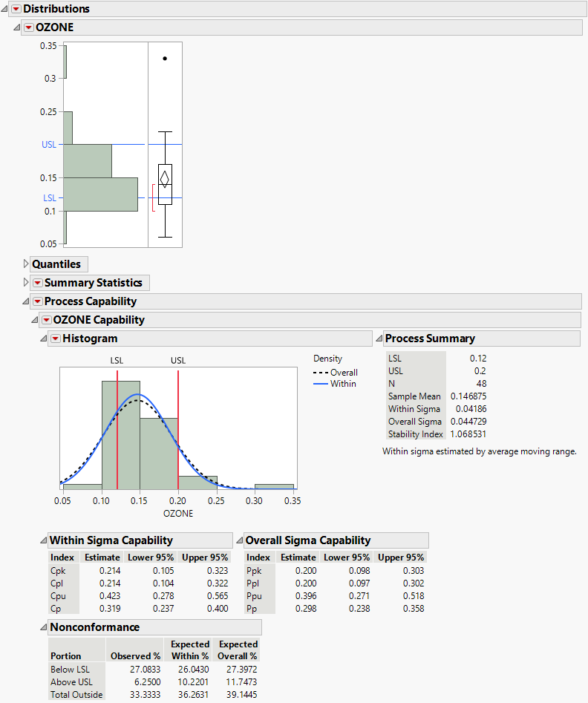Open the Histogram red triangle menu
588x703 pixels.
pyautogui.click(x=55, y=338)
